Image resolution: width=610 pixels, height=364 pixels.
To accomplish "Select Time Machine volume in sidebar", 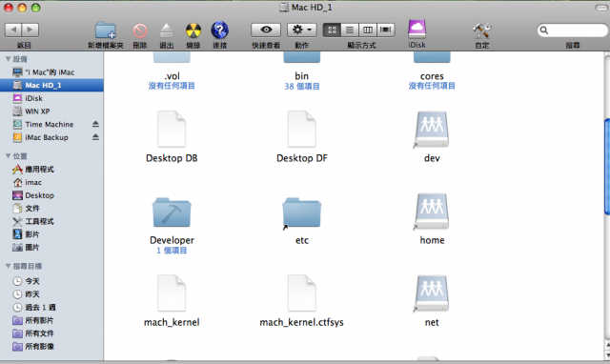I will pyautogui.click(x=51, y=125).
